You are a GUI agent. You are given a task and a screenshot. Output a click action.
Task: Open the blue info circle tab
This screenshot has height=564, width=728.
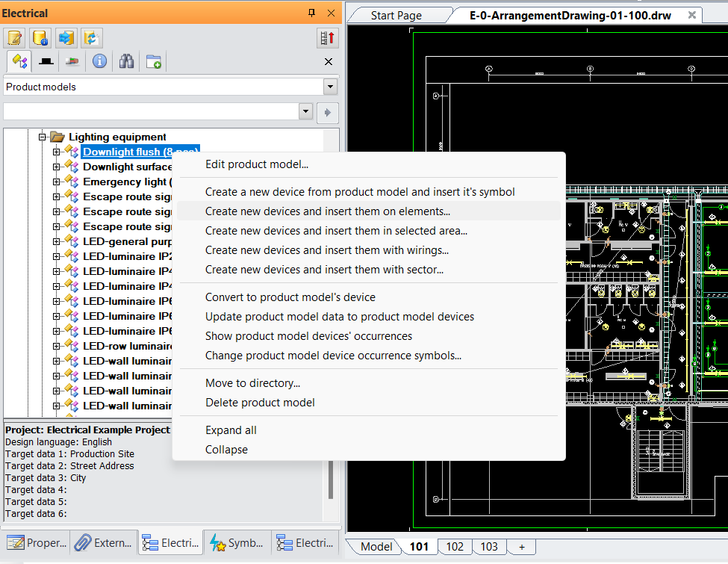point(99,61)
